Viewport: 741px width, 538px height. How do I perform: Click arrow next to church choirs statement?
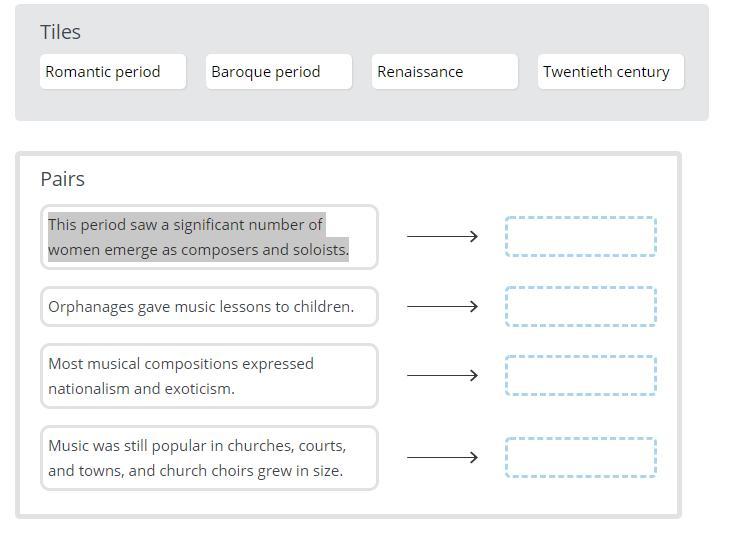pyautogui.click(x=442, y=458)
